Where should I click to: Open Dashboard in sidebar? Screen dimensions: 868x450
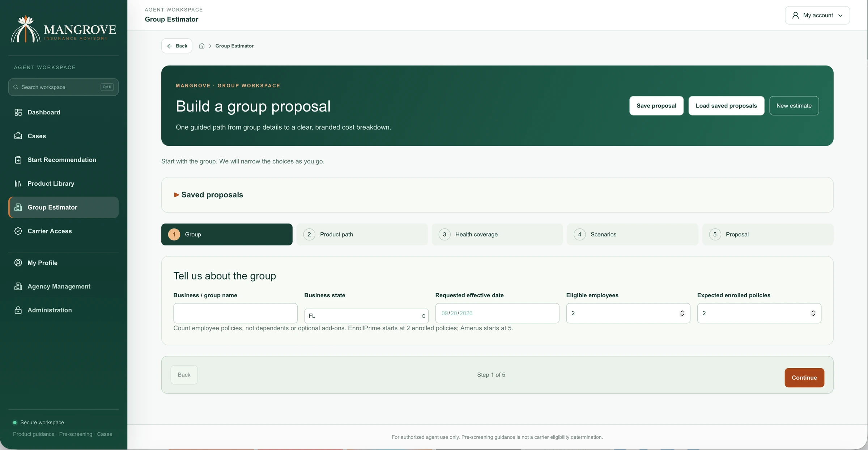point(63,112)
